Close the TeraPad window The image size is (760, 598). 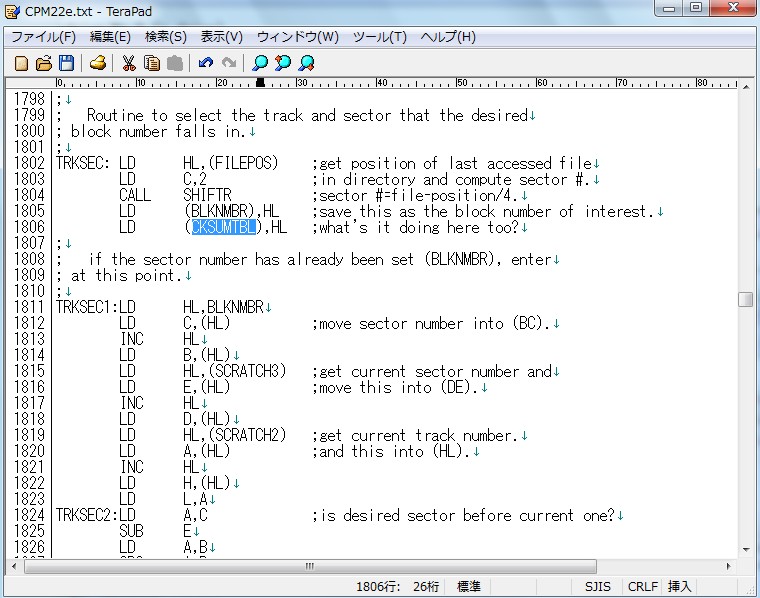point(733,8)
